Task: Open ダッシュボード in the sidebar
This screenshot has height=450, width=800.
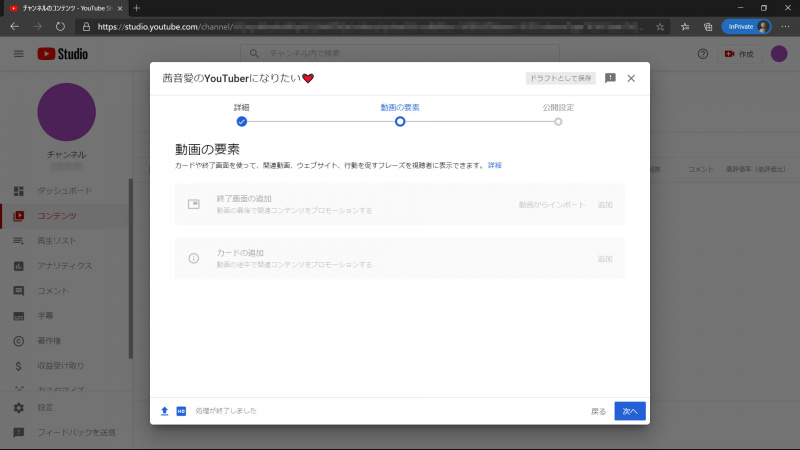Action: [65, 190]
